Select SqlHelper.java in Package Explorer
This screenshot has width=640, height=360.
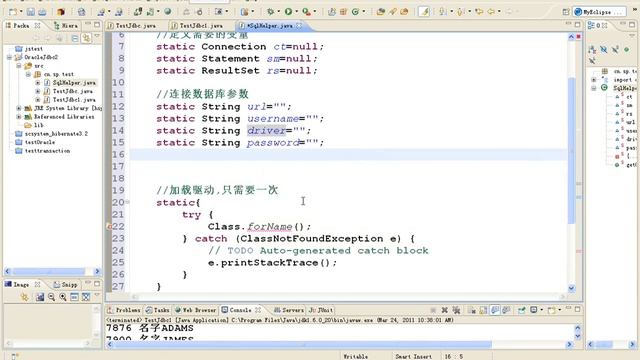point(74,83)
